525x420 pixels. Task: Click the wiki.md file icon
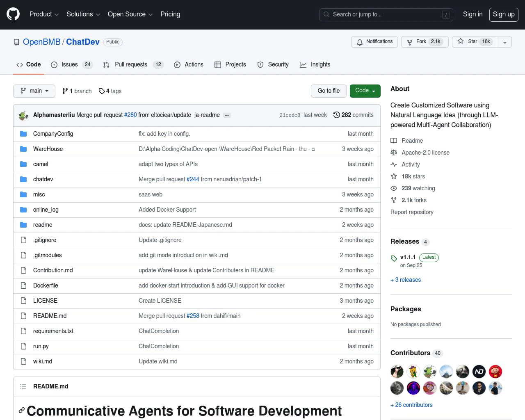[23, 361]
